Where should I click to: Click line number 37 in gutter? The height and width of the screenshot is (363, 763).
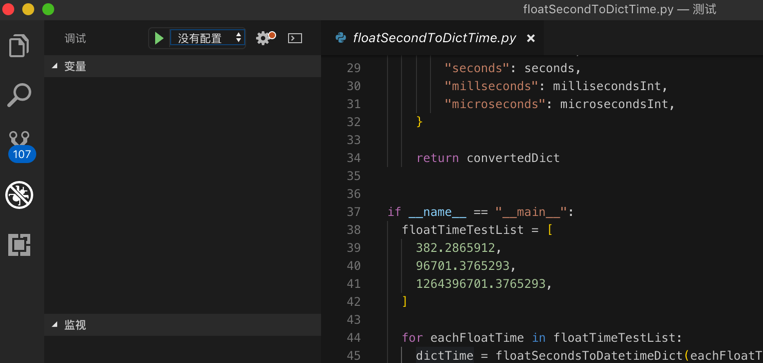[x=353, y=212]
